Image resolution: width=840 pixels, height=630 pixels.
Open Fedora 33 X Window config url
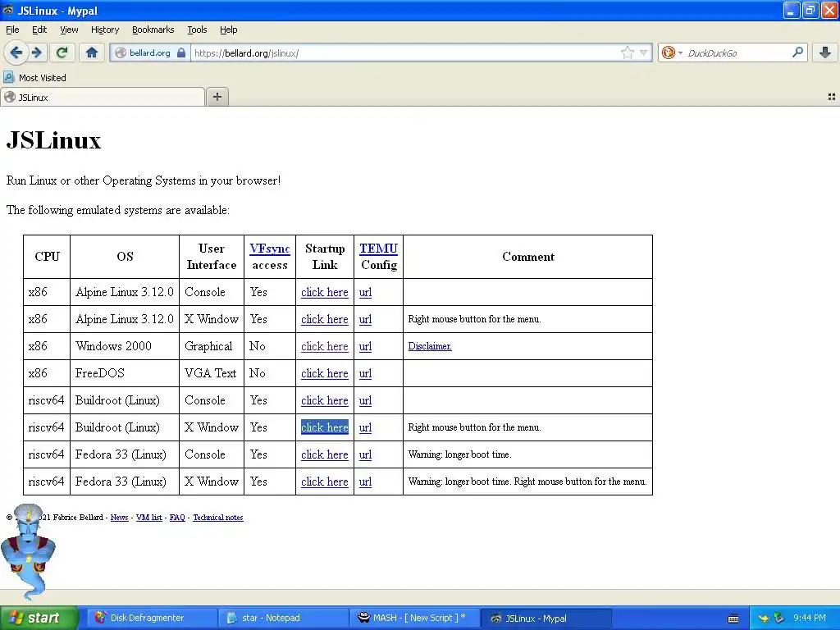click(x=365, y=482)
